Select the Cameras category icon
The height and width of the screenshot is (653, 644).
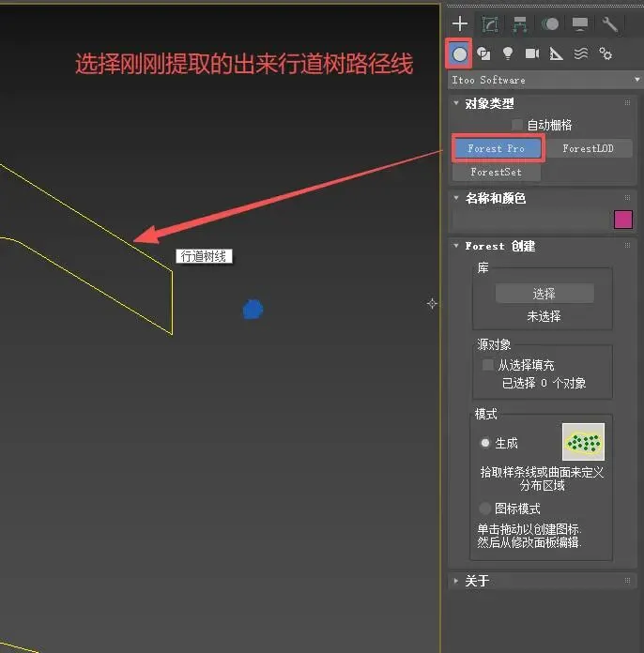(x=532, y=53)
